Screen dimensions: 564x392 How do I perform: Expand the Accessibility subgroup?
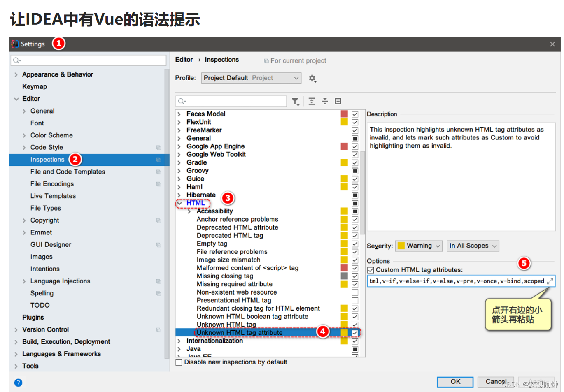click(x=189, y=211)
